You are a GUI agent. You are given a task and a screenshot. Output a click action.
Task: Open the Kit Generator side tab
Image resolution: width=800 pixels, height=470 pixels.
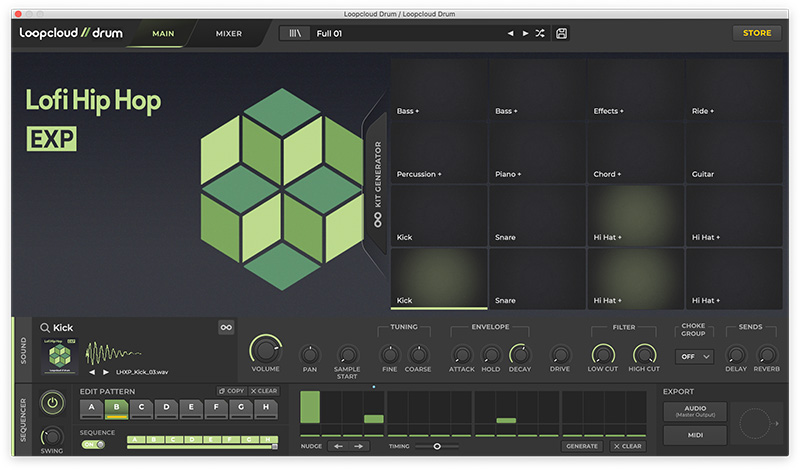coord(378,184)
